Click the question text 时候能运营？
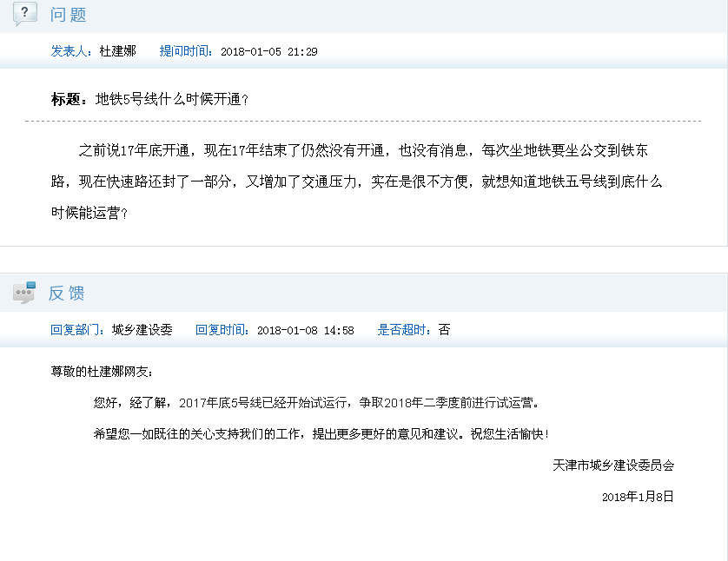Viewport: 728px width, 561px height. (x=89, y=213)
